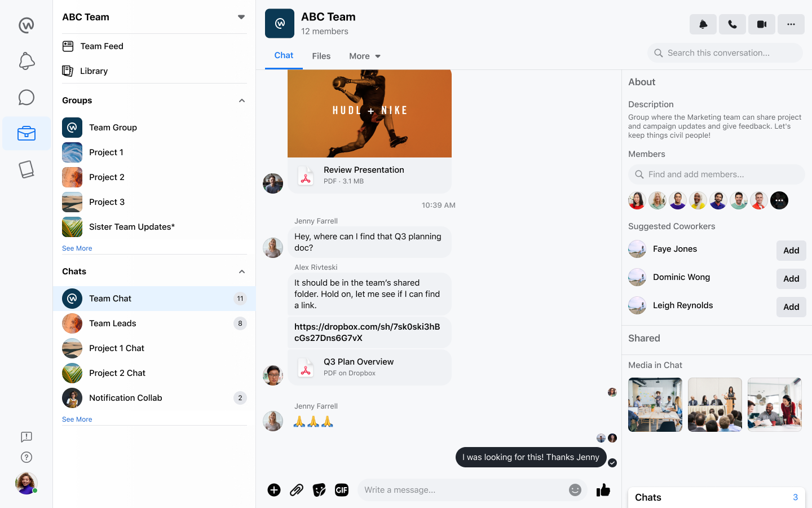812x508 pixels.
Task: Open the ABC Team group avatar in header
Action: click(280, 24)
